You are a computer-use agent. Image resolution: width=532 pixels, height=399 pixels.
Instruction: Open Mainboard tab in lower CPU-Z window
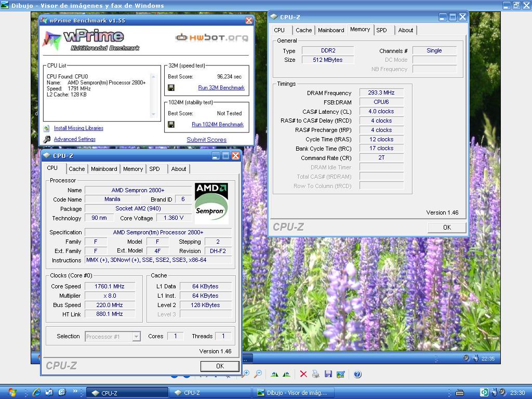tap(104, 169)
